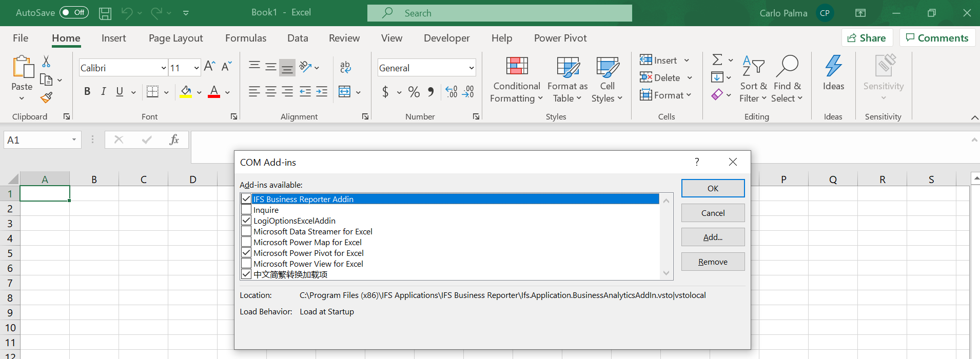Click Increase Decimal icon
Viewport: 980px width, 359px height.
(452, 92)
